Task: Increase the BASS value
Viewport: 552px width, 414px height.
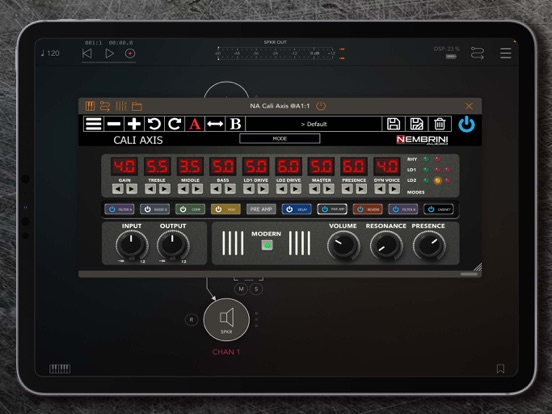Action: coord(230,189)
